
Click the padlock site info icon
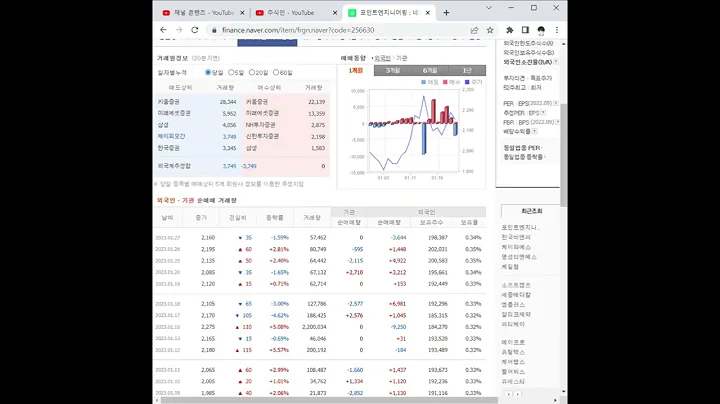[214, 30]
